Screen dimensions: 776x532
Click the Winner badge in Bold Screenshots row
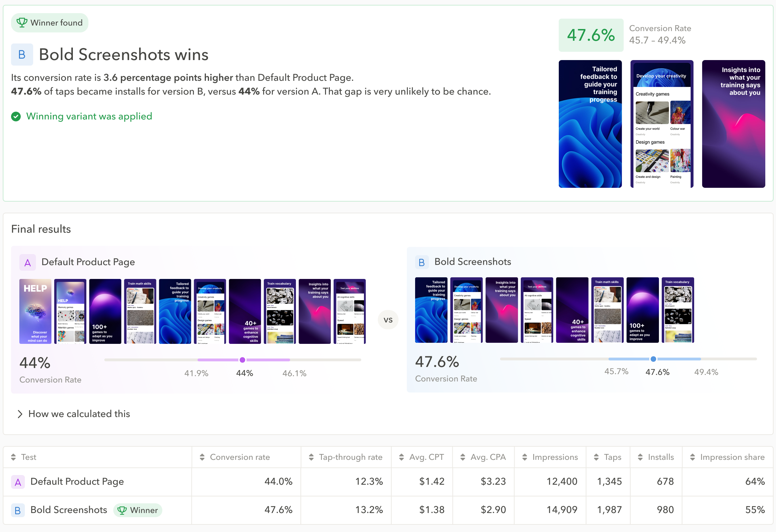coord(138,510)
